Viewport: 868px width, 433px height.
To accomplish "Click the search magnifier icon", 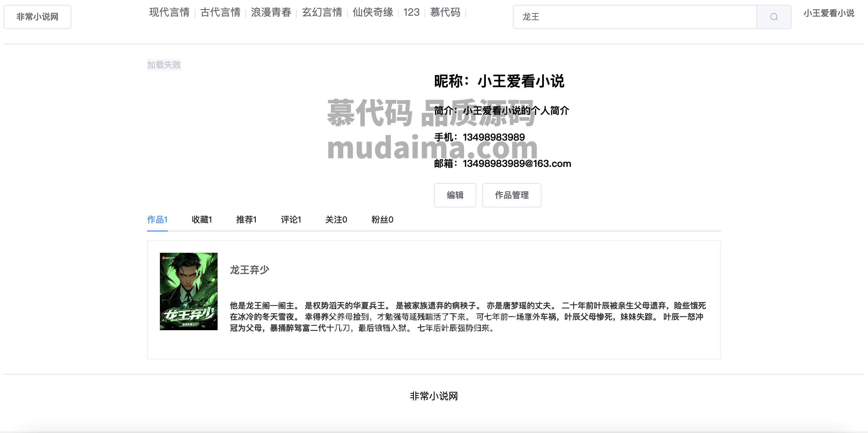I will tap(774, 17).
